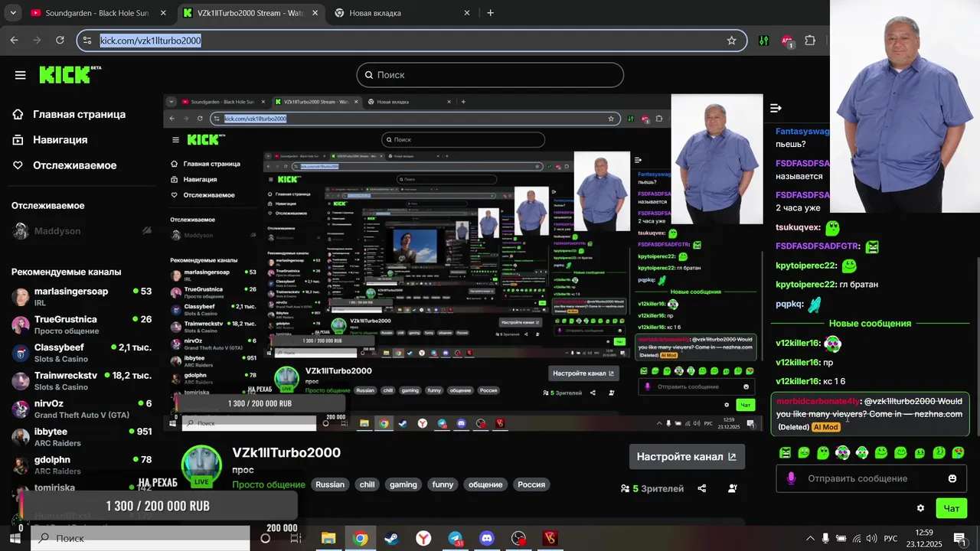
Task: Click the Россия tag
Action: click(x=531, y=484)
